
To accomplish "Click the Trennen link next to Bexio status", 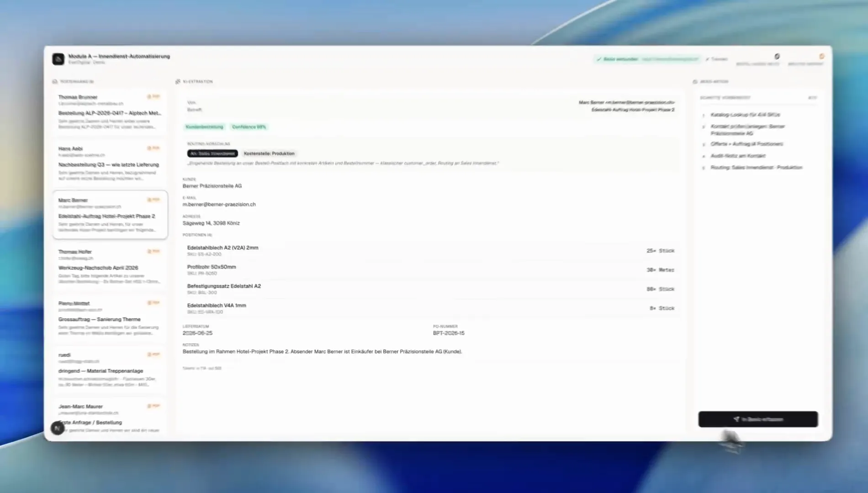I will click(x=717, y=59).
